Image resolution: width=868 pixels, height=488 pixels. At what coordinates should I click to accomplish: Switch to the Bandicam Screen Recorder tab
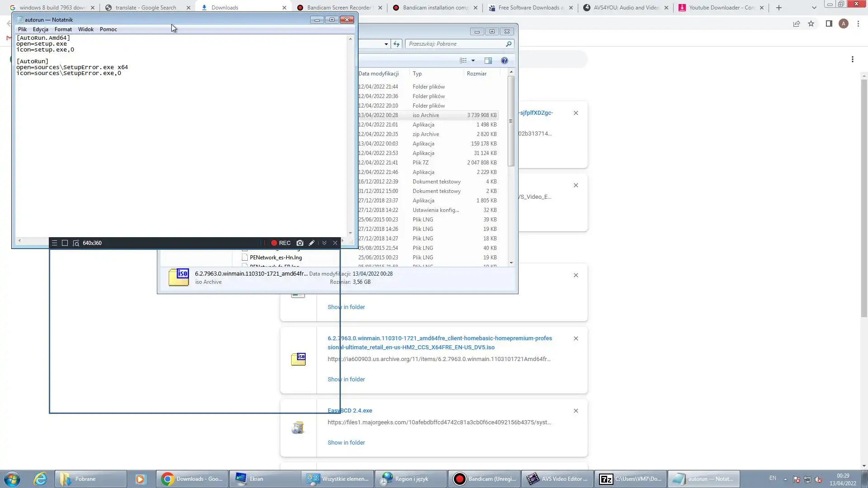[338, 8]
